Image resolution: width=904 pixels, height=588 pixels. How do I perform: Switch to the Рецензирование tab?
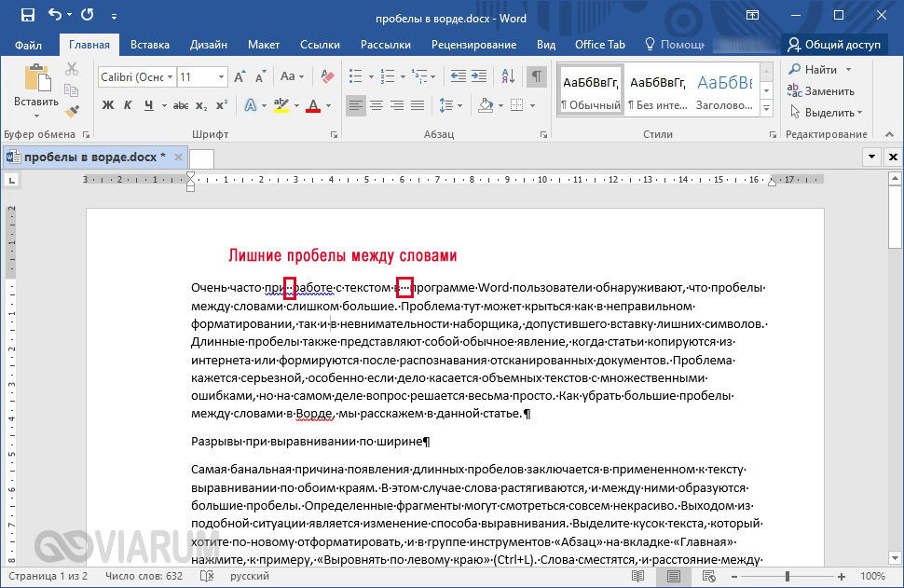[x=474, y=45]
